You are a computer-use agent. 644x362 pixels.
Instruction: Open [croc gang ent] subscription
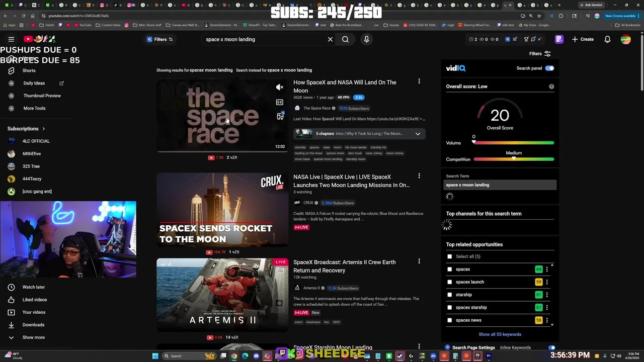coord(37,192)
